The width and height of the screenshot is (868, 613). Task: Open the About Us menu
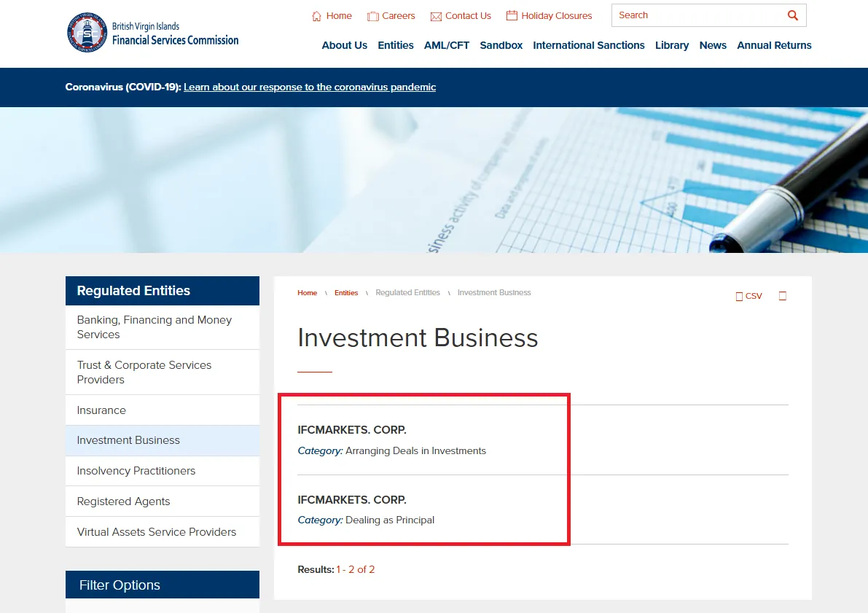pos(344,45)
